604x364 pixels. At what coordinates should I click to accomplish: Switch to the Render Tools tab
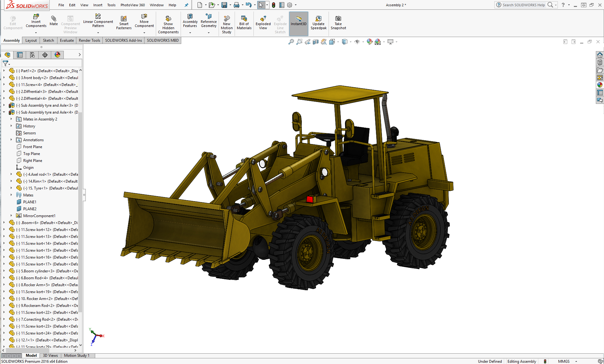pyautogui.click(x=90, y=40)
